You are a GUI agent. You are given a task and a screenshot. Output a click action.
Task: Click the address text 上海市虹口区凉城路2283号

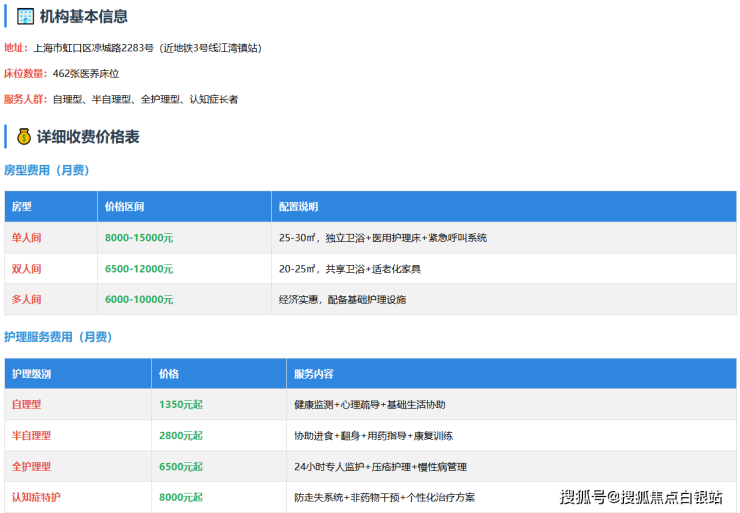[93, 47]
